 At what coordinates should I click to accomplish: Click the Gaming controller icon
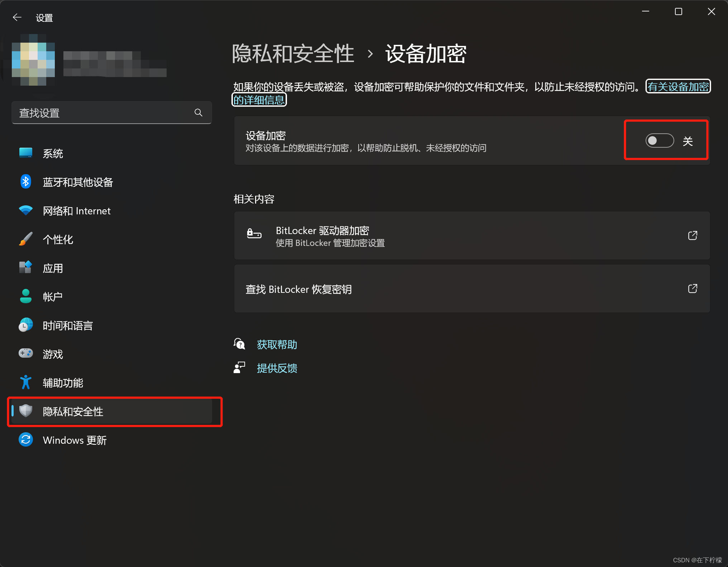point(25,354)
